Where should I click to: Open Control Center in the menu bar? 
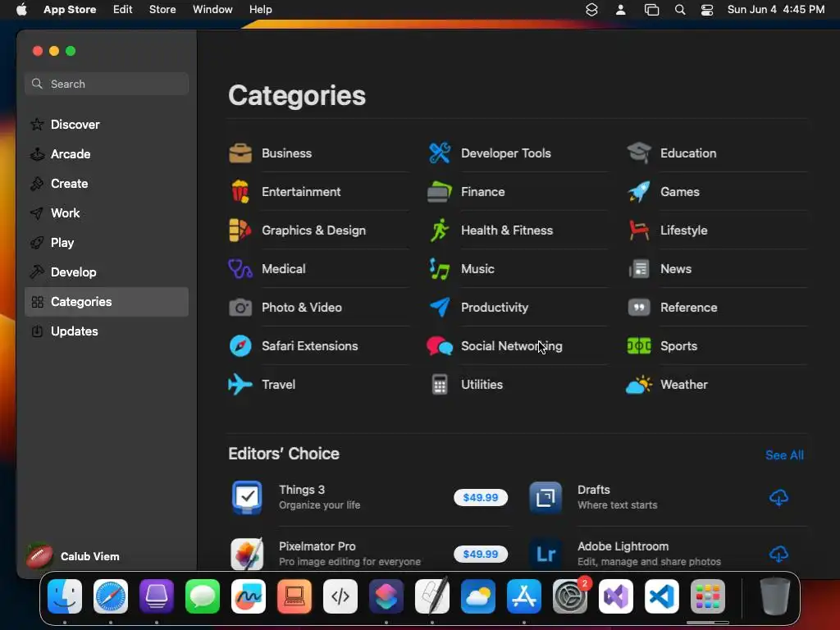(x=707, y=9)
